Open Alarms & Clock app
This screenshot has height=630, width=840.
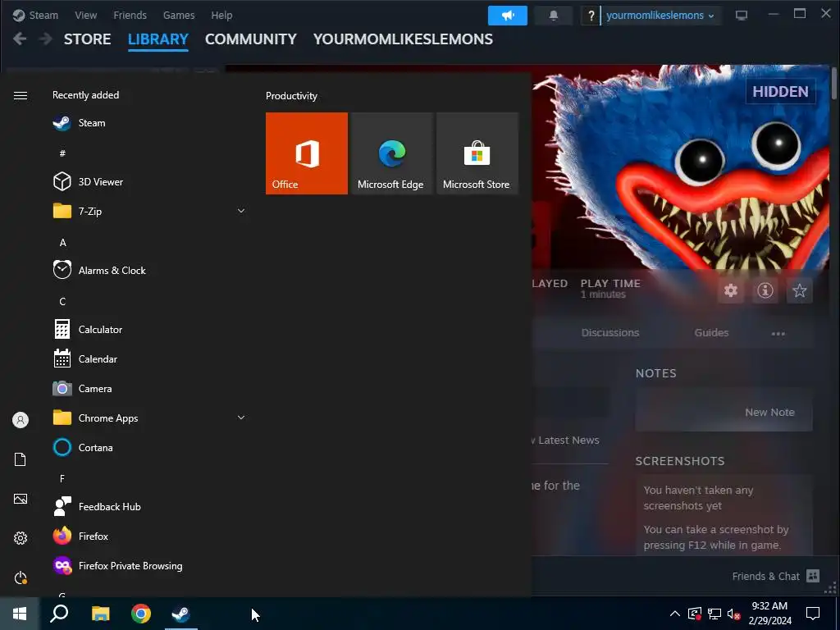click(149, 270)
